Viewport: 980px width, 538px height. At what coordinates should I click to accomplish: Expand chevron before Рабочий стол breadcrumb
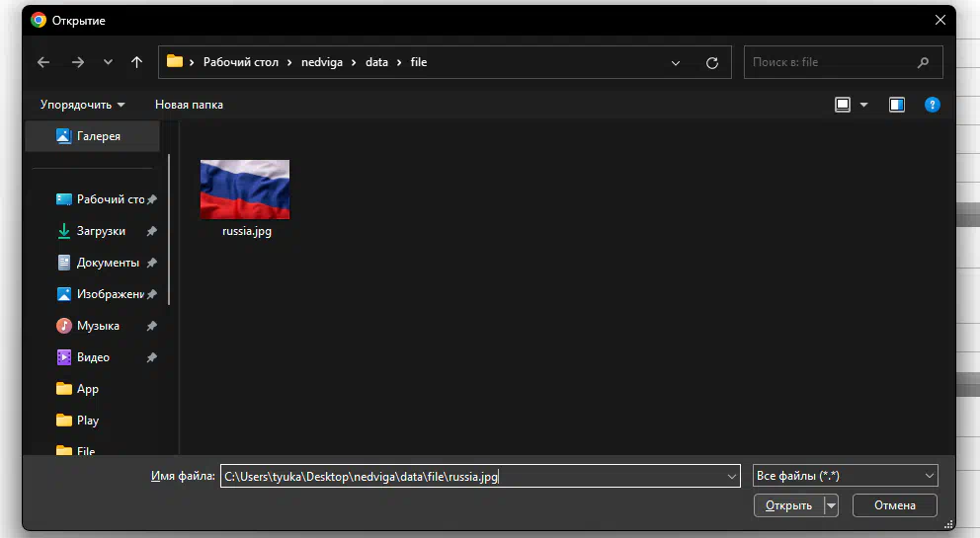(x=192, y=62)
